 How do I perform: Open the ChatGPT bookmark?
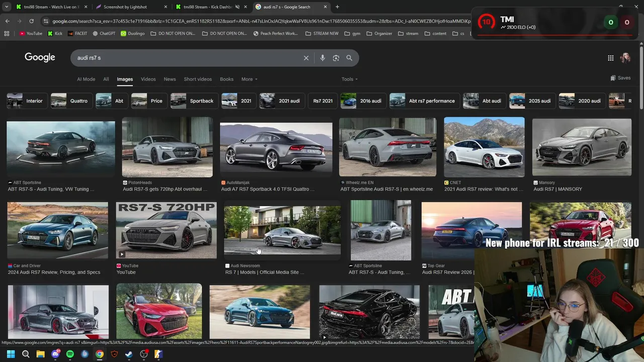[x=103, y=34]
